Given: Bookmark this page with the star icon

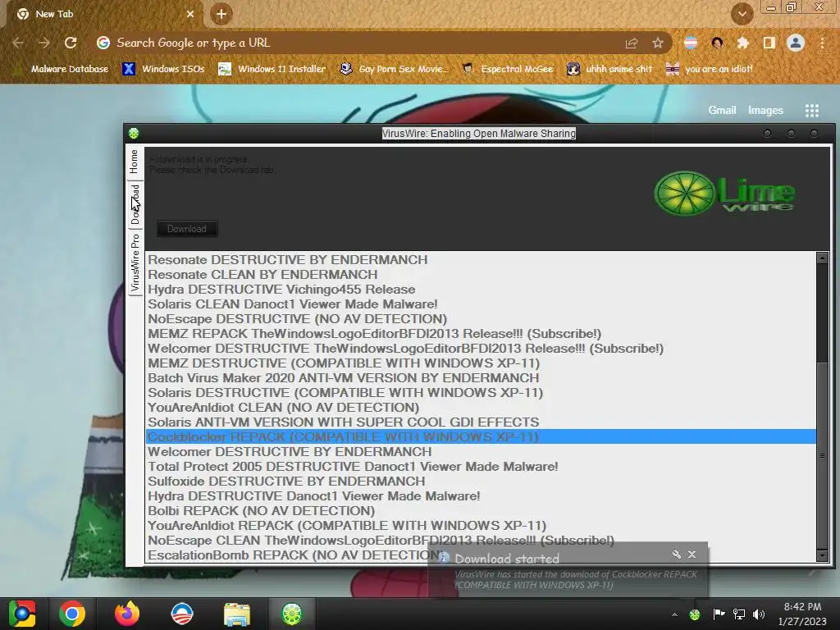Looking at the screenshot, I should point(658,43).
